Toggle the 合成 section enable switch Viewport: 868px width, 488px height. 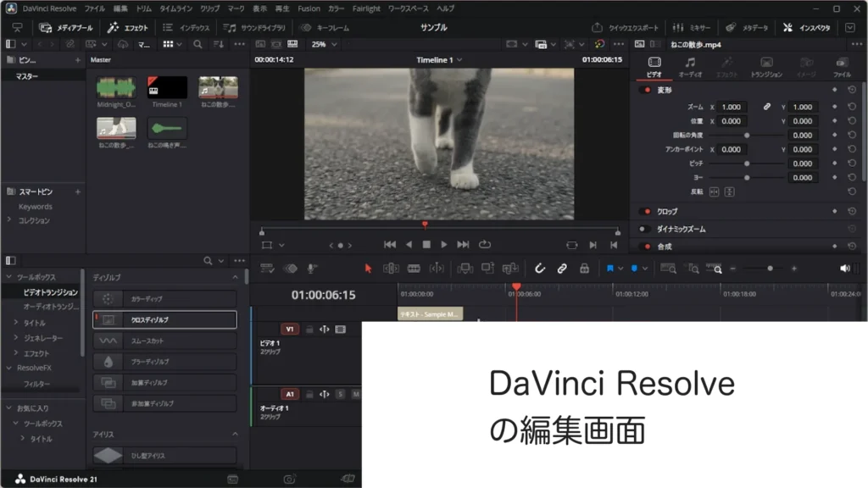tap(645, 247)
